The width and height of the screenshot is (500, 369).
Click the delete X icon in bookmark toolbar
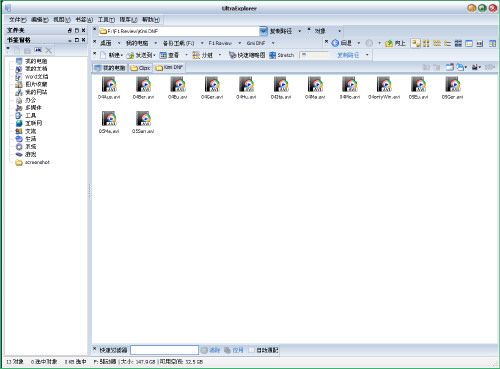click(49, 50)
